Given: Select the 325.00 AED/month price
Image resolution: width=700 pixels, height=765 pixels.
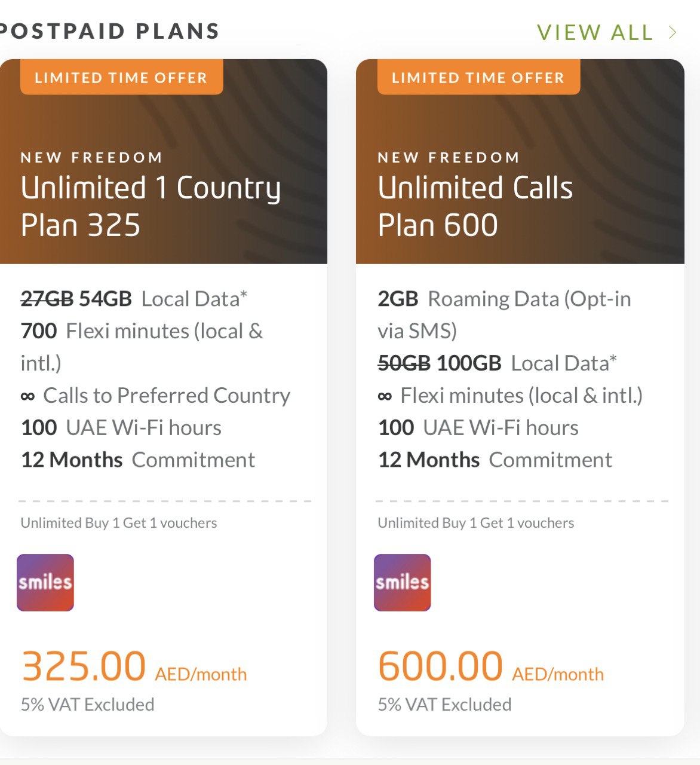Looking at the screenshot, I should (134, 667).
